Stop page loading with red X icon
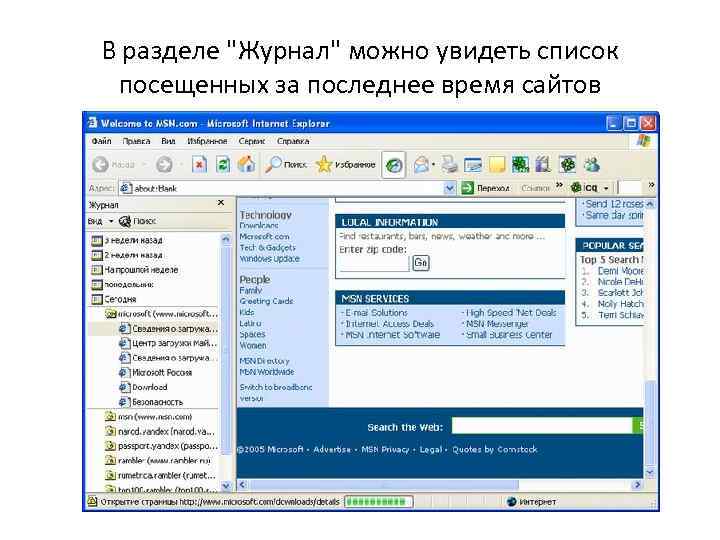The height and width of the screenshot is (540, 720). 199,164
